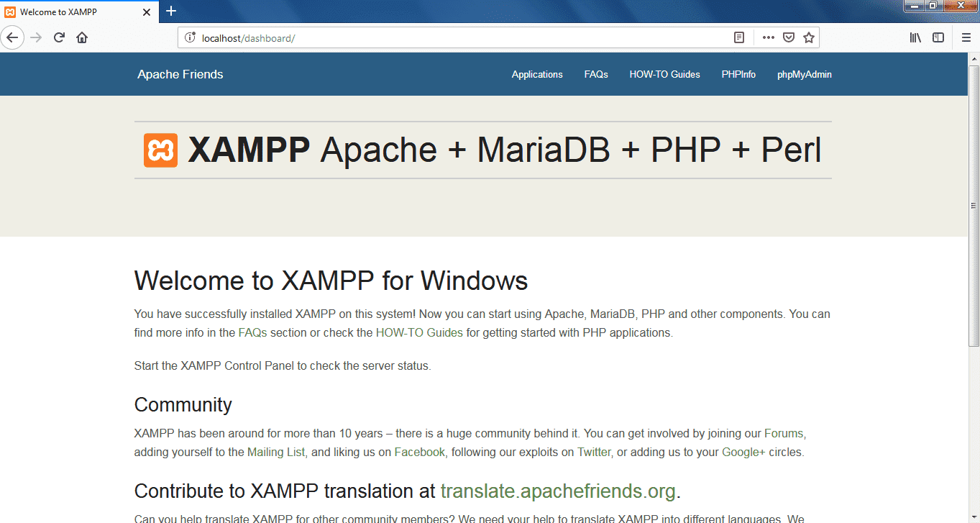Click the orange XAMPP logo in header
This screenshot has height=523, width=980.
pos(160,150)
